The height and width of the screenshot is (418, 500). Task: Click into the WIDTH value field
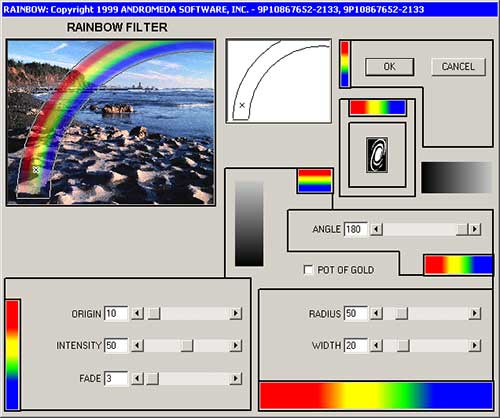356,345
